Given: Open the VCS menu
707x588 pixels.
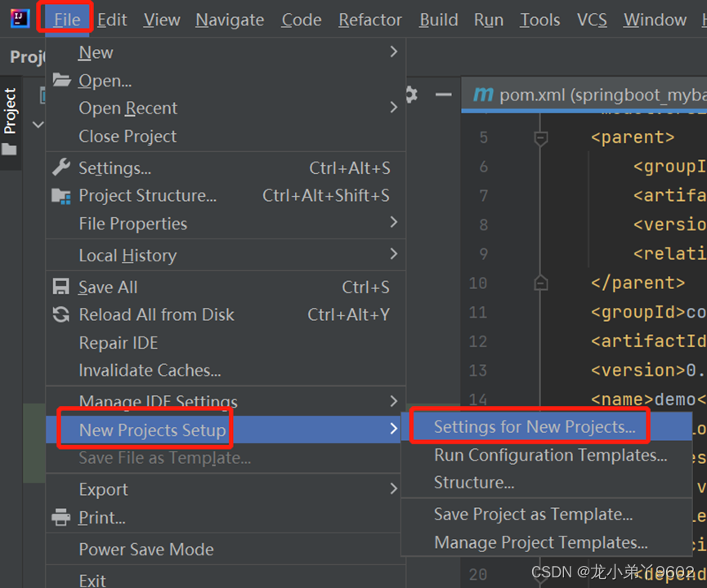Looking at the screenshot, I should pyautogui.click(x=592, y=20).
